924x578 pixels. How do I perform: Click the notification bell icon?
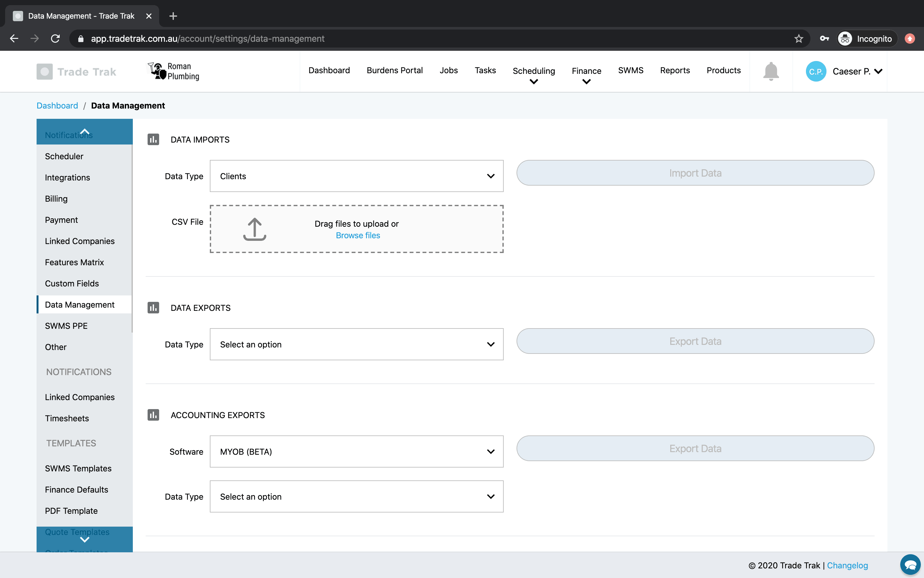771,71
